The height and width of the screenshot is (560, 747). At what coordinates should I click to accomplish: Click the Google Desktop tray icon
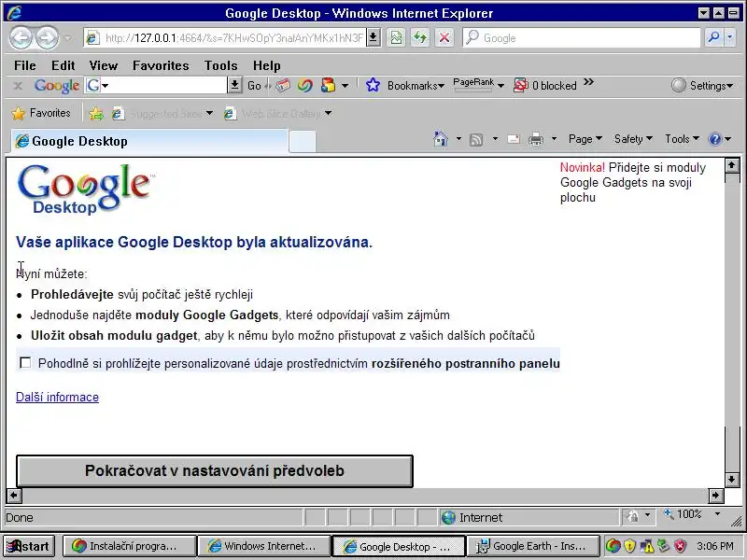(x=613, y=546)
